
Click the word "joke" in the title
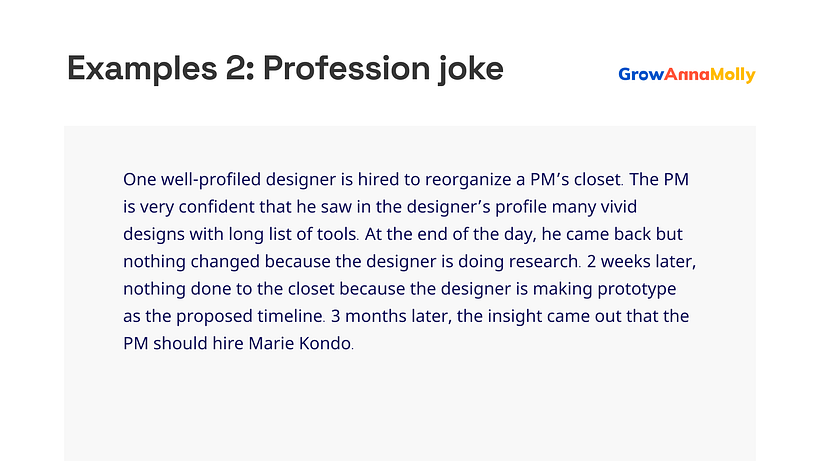(471, 68)
